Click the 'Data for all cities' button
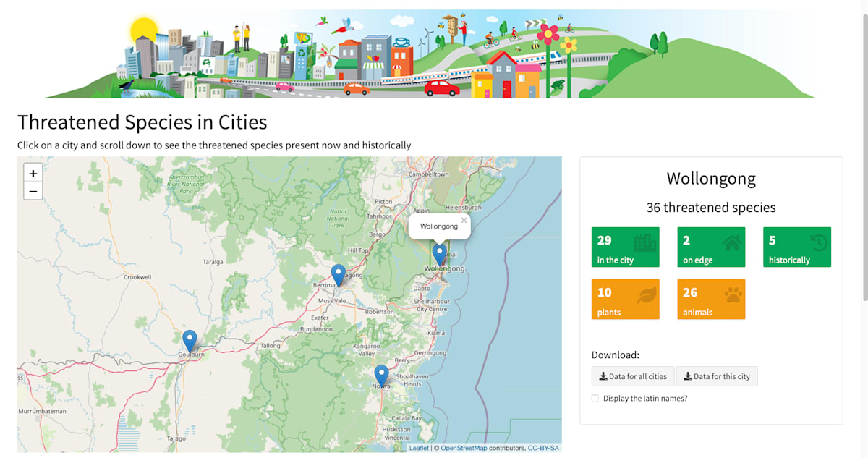This screenshot has height=458, width=868. [x=633, y=376]
